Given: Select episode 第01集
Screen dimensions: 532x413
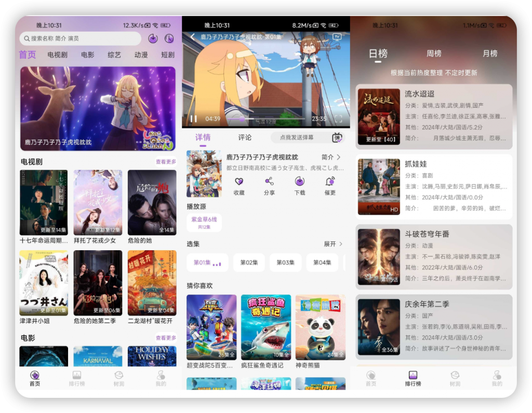Looking at the screenshot, I should coord(207,263).
